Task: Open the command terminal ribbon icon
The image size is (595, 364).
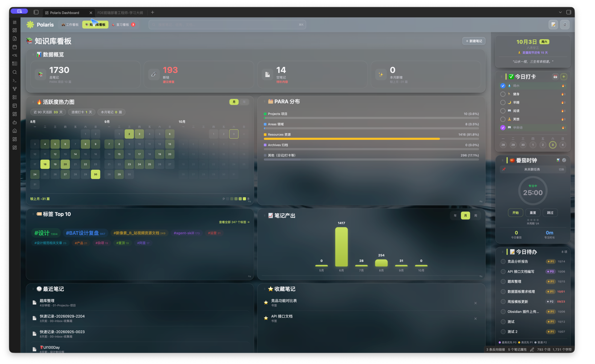Action: tap(15, 81)
